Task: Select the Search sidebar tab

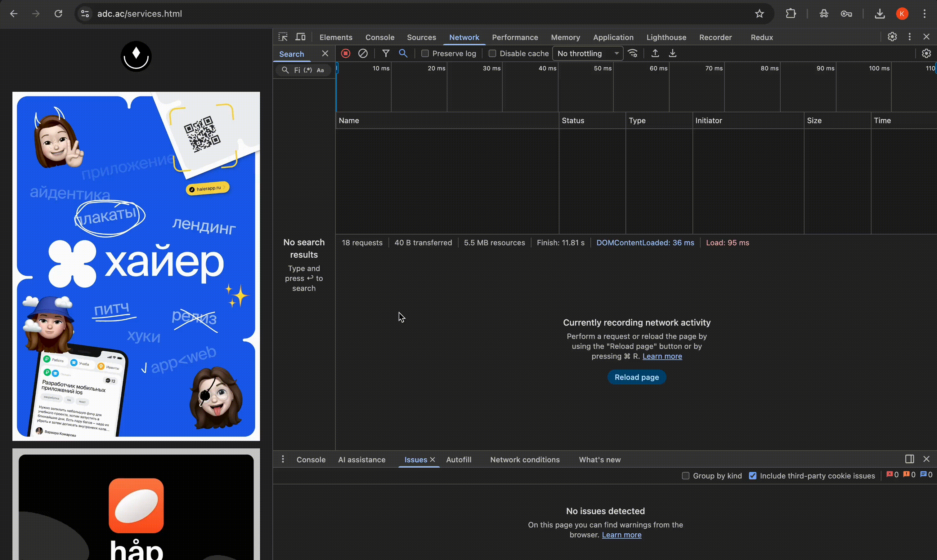Action: tap(291, 54)
